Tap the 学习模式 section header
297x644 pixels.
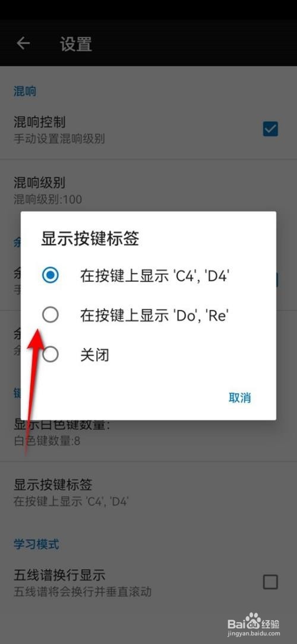coord(36,544)
